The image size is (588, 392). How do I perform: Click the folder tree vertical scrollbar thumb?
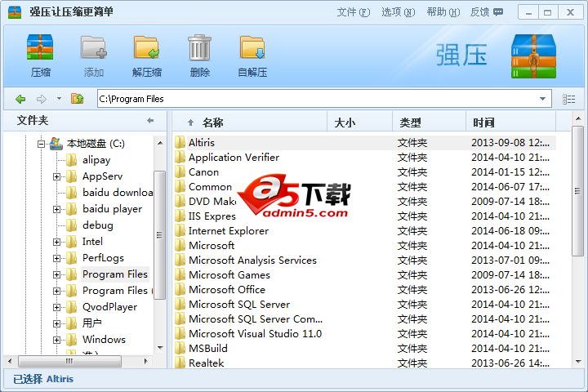pos(160,235)
